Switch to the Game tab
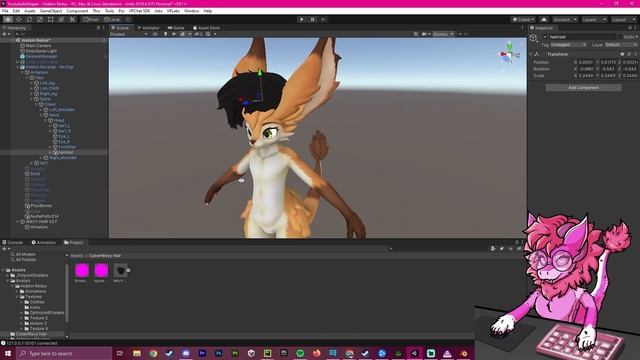The width and height of the screenshot is (640, 360). pos(176,28)
